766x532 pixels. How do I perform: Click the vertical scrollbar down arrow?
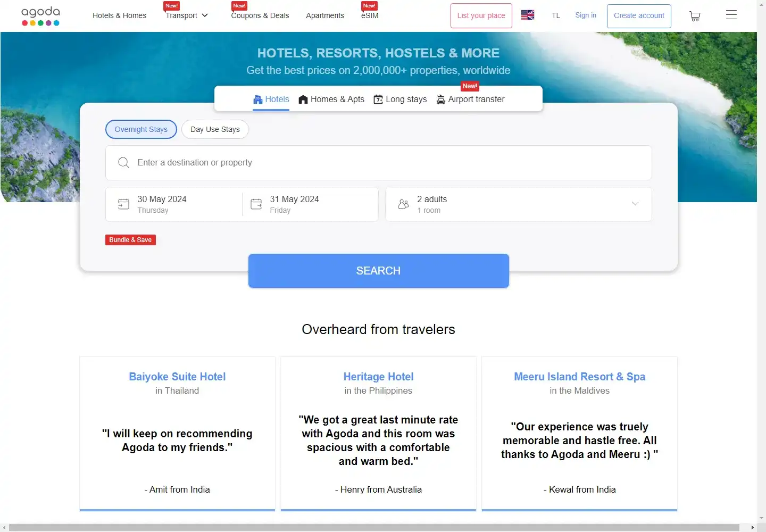761,518
